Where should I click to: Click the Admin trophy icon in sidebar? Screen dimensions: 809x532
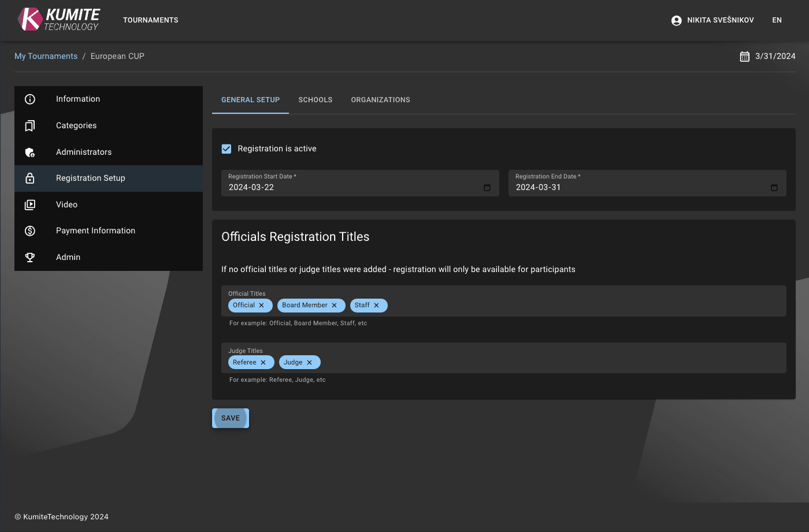click(x=30, y=257)
